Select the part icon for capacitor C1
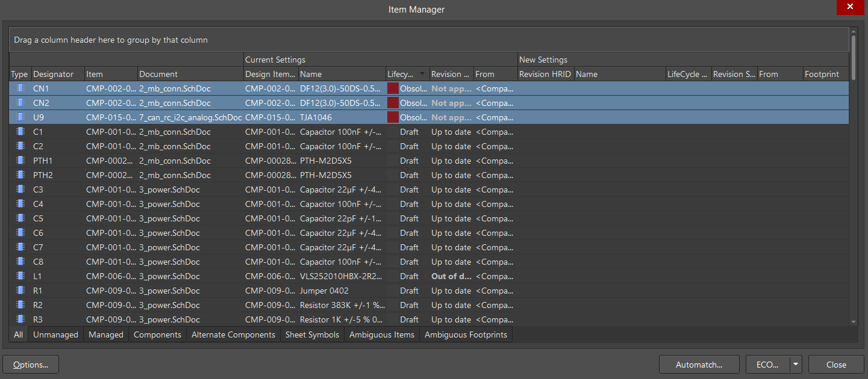 click(20, 132)
